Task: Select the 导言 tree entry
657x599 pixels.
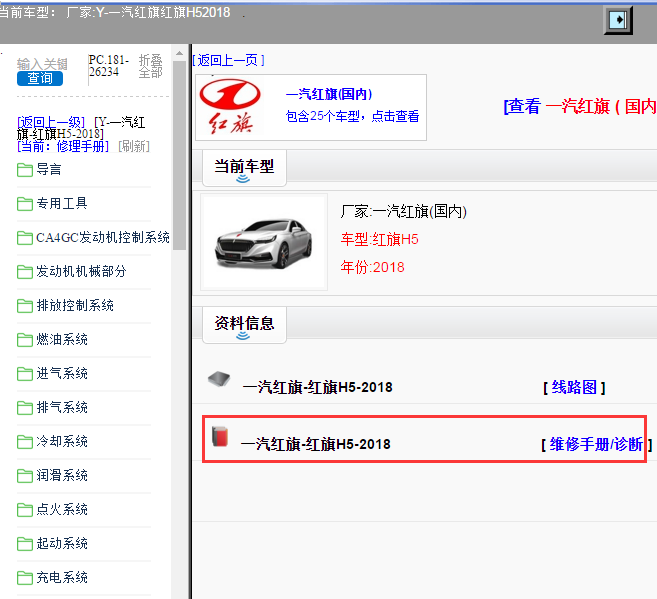Action: [x=49, y=169]
